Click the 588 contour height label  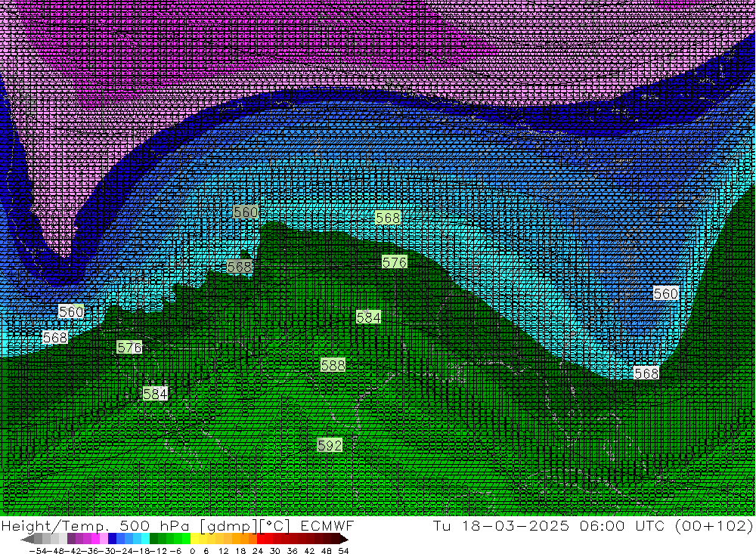click(333, 365)
